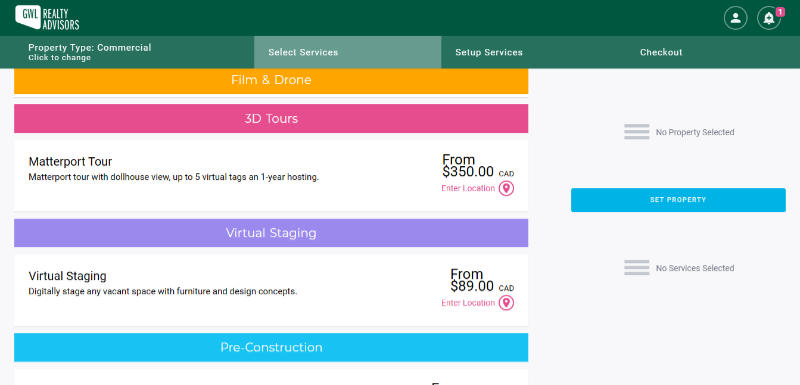Click the notification count badge
The image size is (800, 385).
[x=780, y=12]
